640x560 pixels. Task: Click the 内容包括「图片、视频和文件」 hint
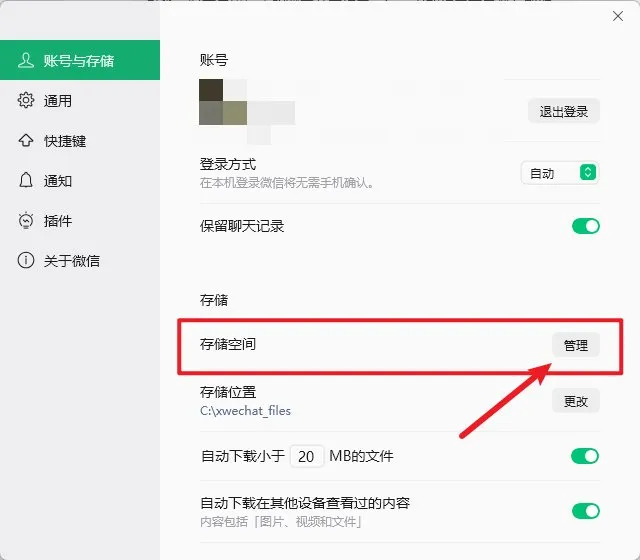click(281, 522)
